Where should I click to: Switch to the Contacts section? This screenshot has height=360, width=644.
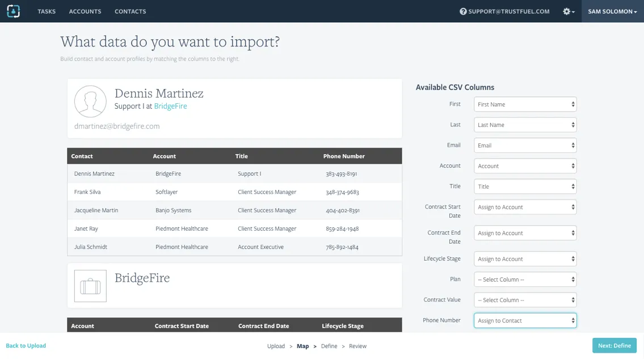pyautogui.click(x=130, y=11)
